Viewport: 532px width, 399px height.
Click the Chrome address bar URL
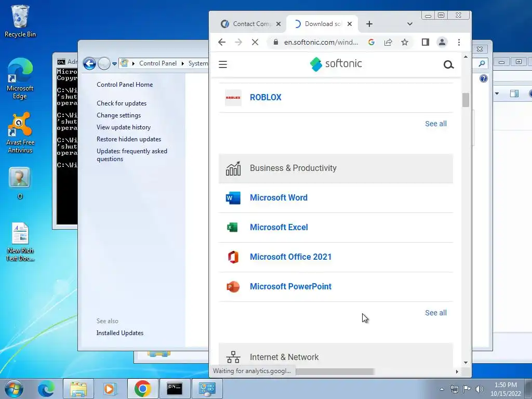321,42
